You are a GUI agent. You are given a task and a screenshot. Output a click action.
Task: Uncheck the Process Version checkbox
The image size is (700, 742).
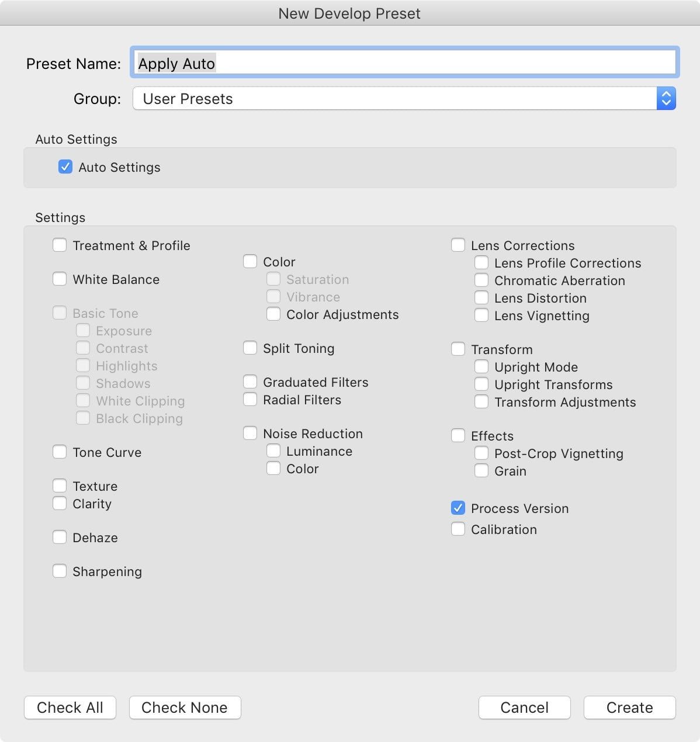[458, 508]
